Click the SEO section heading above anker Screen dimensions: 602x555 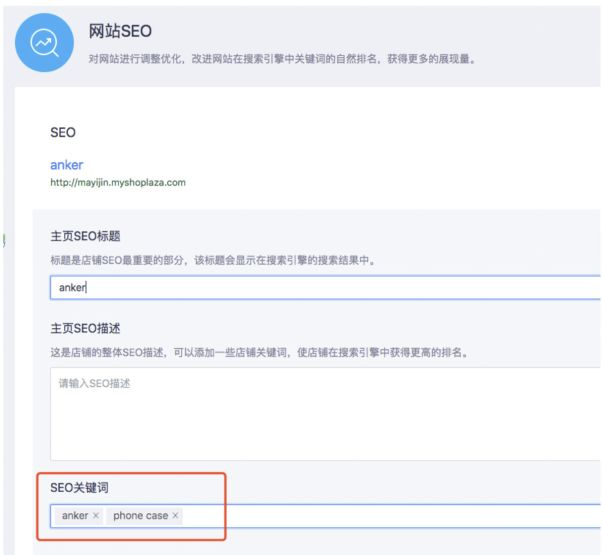click(x=63, y=132)
